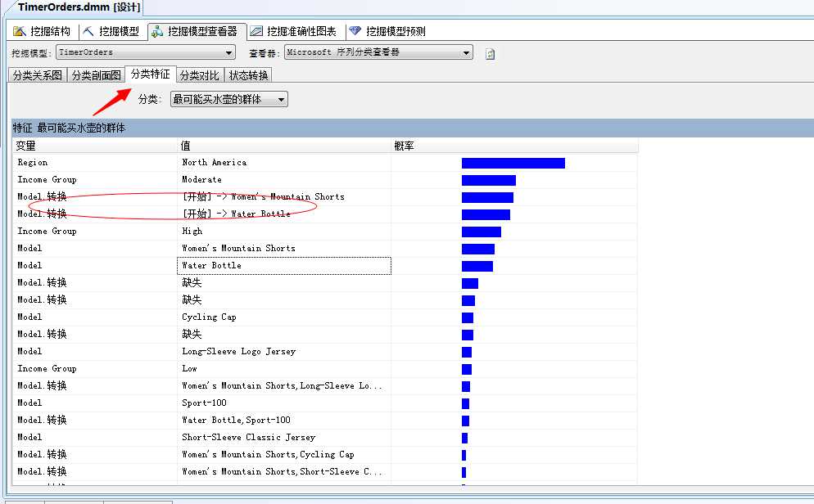Select the highlighted Water Bottle Model value
This screenshot has height=504, width=814.
(284, 265)
